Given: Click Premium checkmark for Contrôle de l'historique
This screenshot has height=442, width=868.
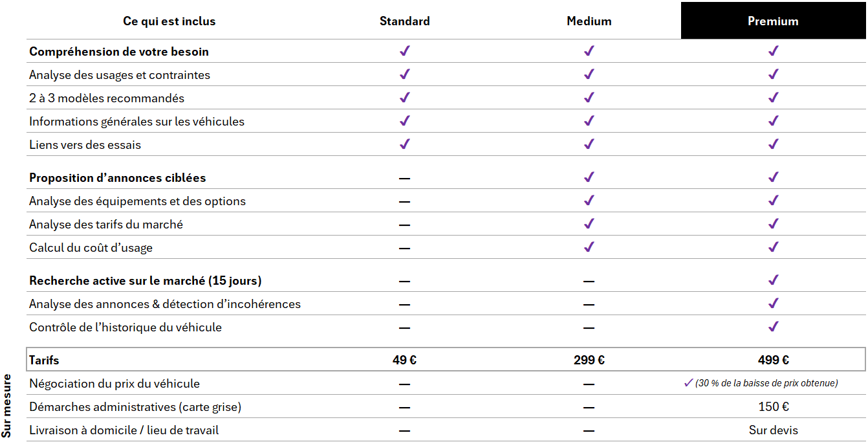Looking at the screenshot, I should click(773, 327).
